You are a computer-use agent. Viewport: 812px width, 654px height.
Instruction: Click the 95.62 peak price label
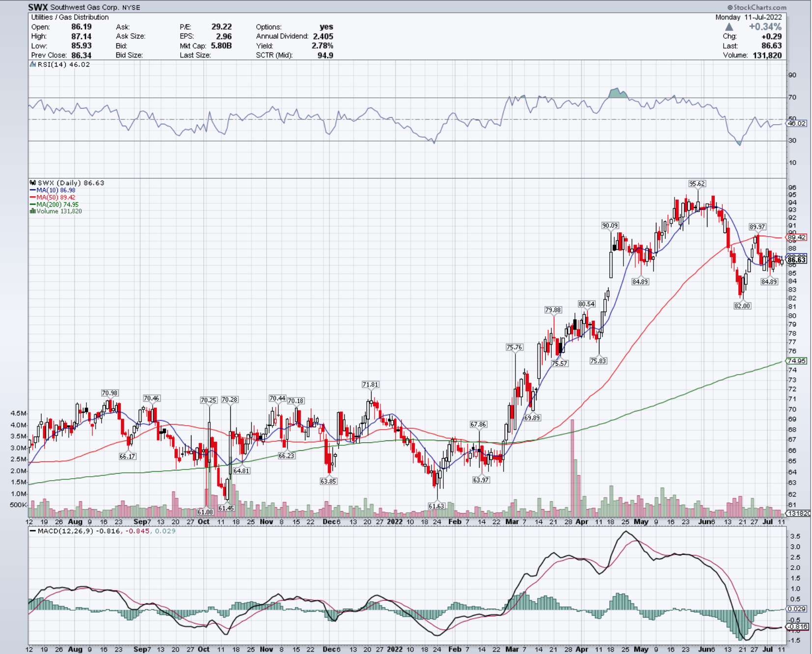point(697,184)
